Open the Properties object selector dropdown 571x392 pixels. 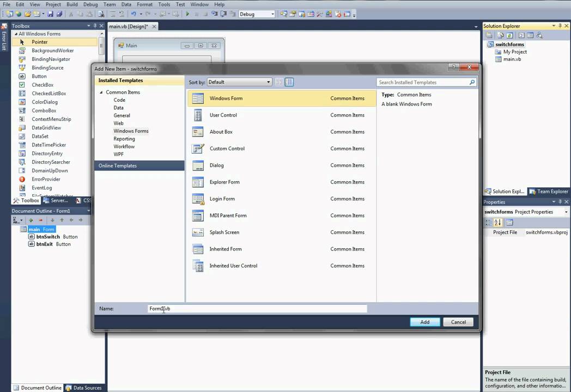566,212
